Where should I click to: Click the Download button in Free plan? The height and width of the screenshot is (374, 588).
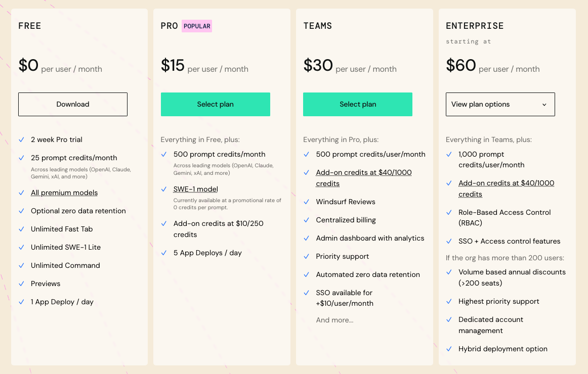73,104
